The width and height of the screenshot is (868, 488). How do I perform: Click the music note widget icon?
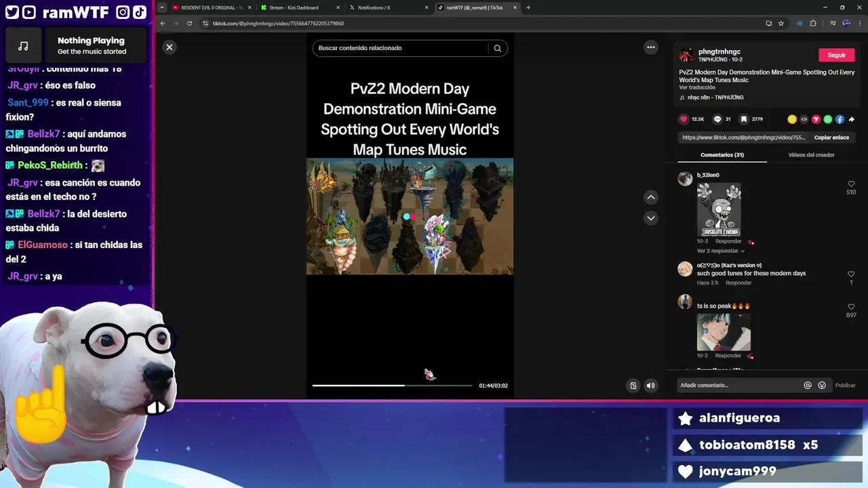[23, 46]
